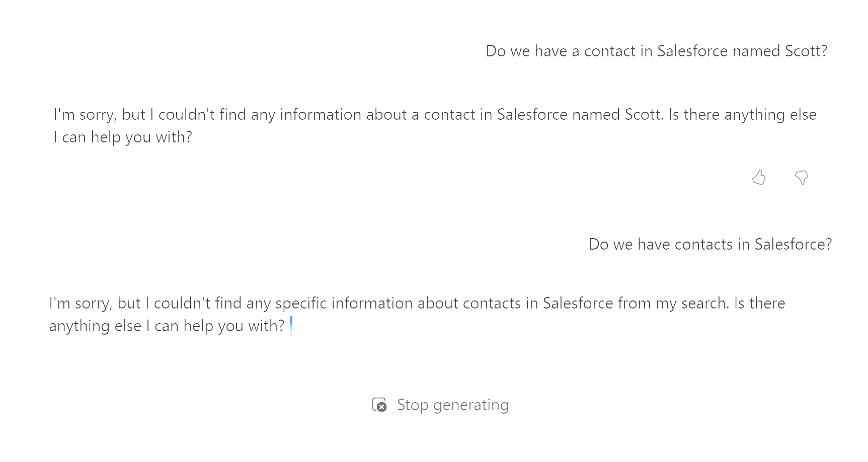This screenshot has height=462, width=868.
Task: Give negative feedback using the dislike icon
Action: [801, 177]
